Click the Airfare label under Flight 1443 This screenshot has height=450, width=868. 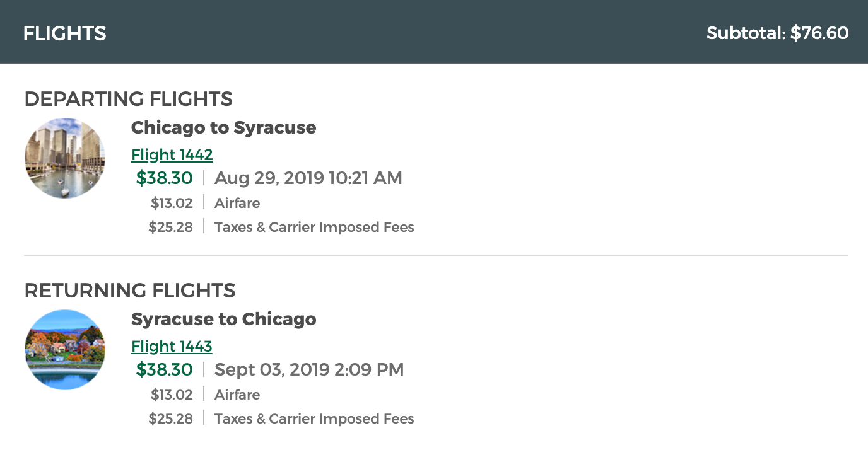click(237, 395)
